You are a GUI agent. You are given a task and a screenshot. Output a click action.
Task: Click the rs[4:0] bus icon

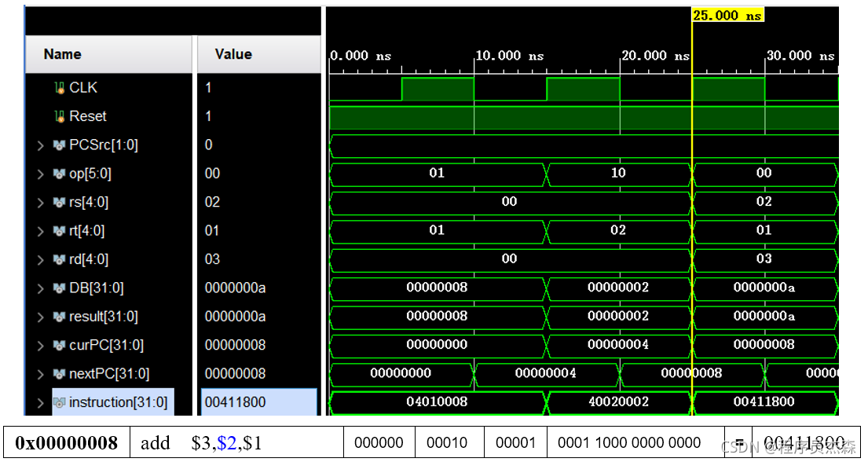point(59,203)
